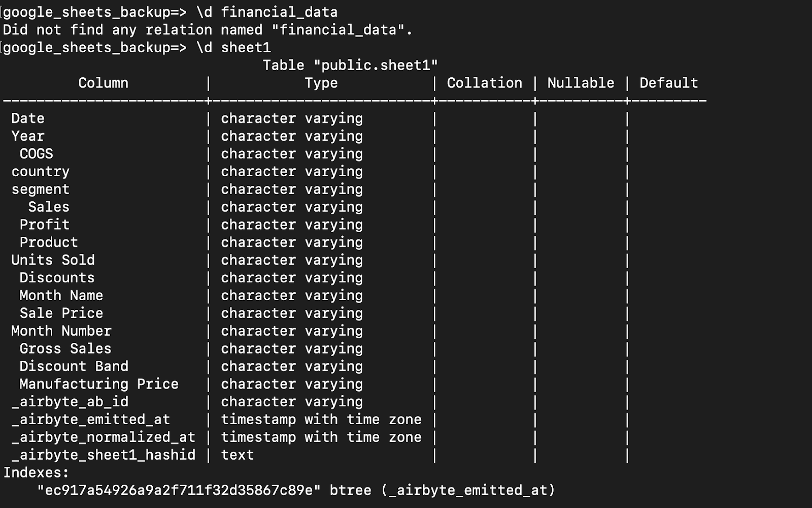Click the _airbyte_sheet1_hashid column name
This screenshot has width=812, height=508.
(x=104, y=455)
